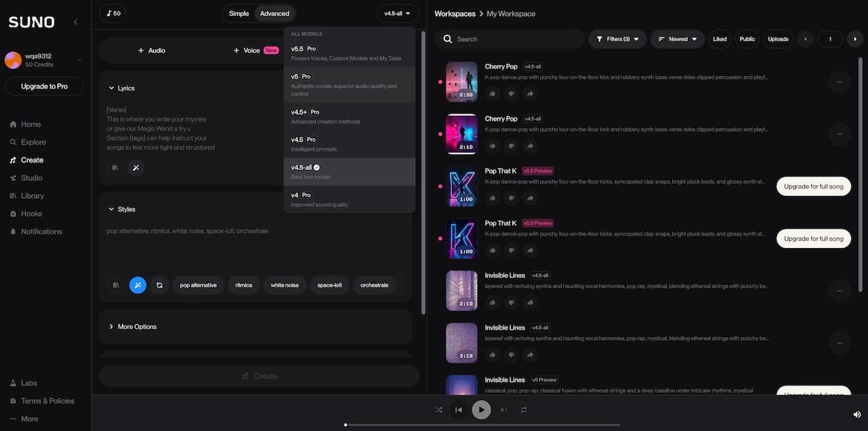The image size is (868, 431).
Task: Share the Cherry Pop 2:19 song
Action: (x=530, y=145)
